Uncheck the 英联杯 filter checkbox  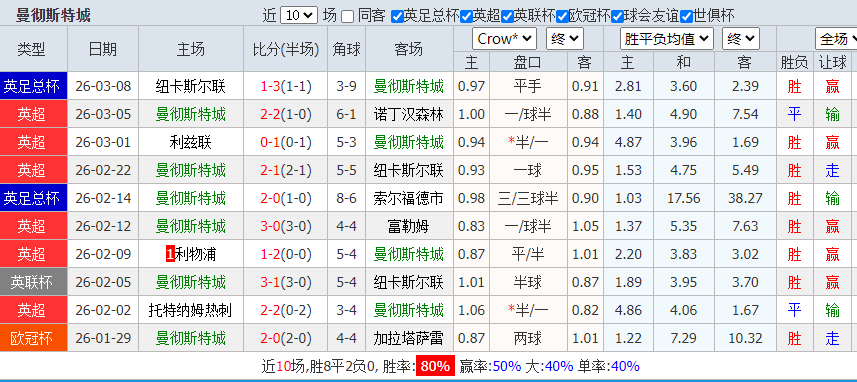pyautogui.click(x=507, y=16)
